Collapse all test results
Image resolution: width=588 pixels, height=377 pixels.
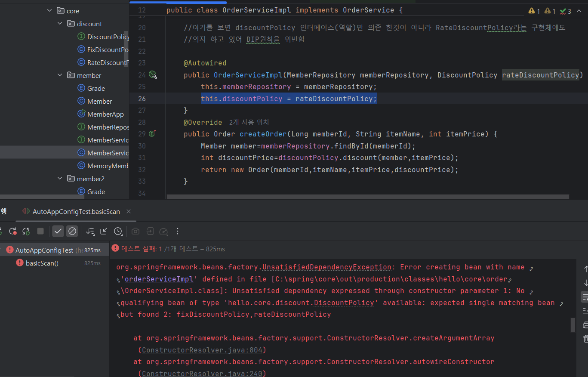tap(104, 231)
